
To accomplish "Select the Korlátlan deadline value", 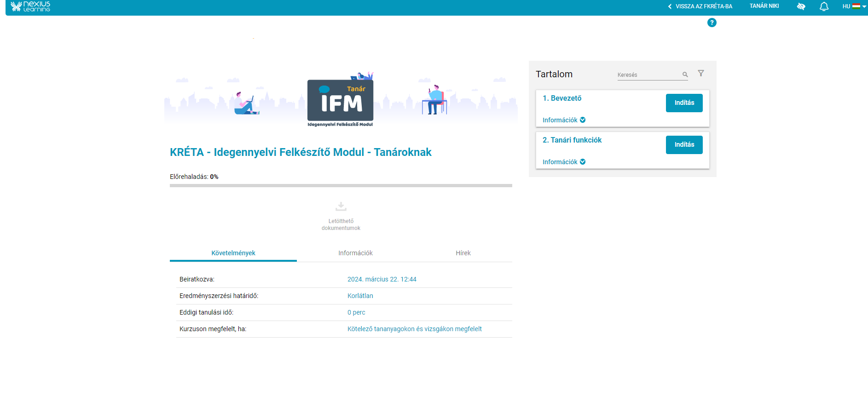I will (360, 296).
